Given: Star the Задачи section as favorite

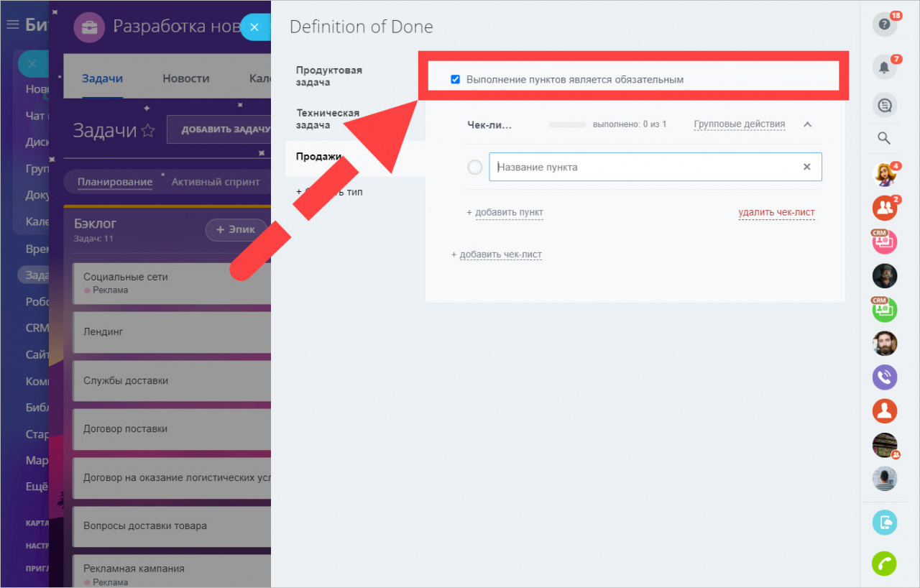Looking at the screenshot, I should (147, 130).
